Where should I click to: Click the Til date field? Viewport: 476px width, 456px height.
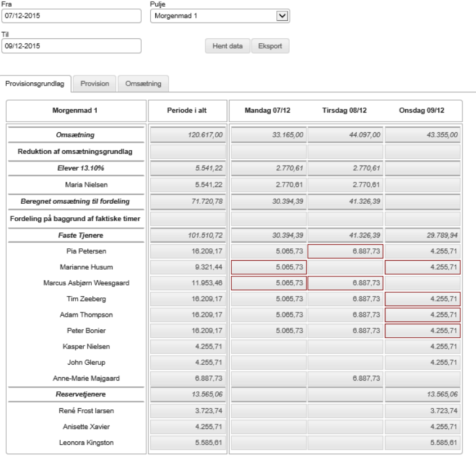71,46
